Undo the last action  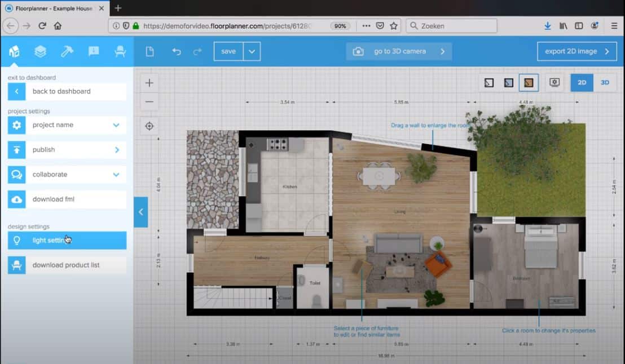click(177, 51)
